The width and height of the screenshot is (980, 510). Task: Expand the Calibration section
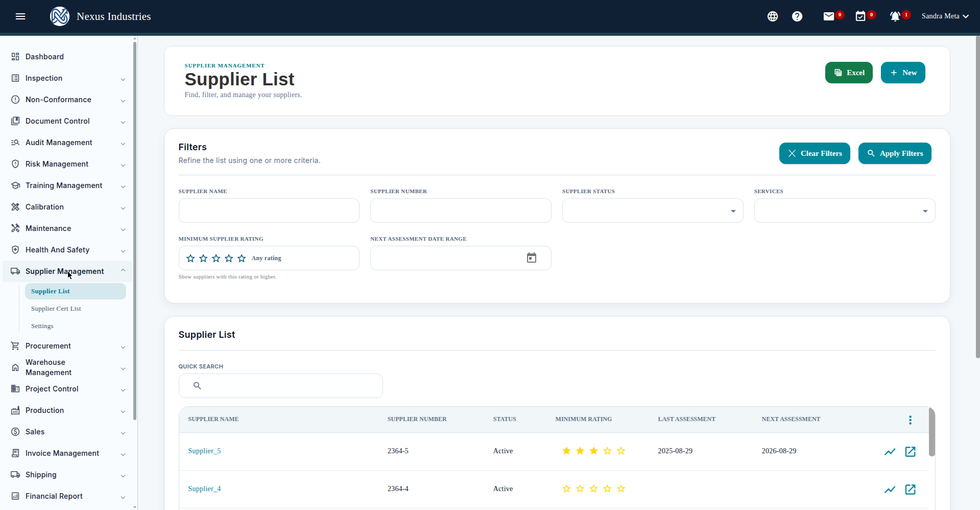[66, 207]
